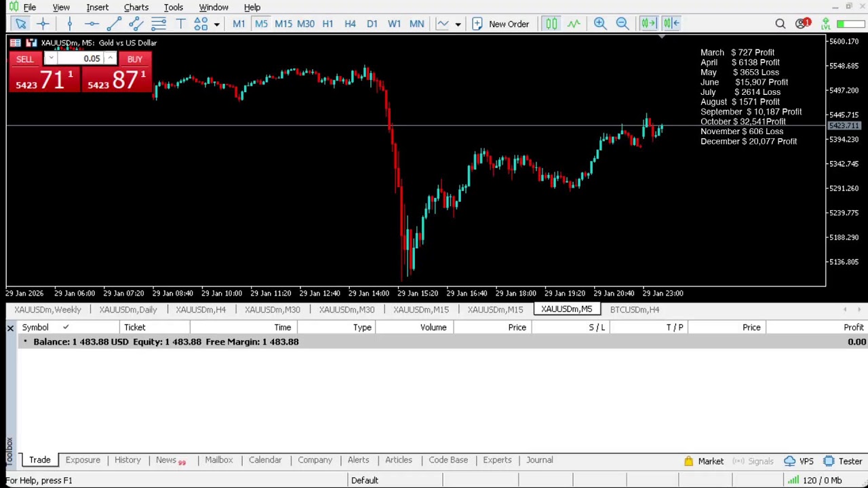Click the connection status bar indicator
868x488 pixels.
tap(850, 24)
